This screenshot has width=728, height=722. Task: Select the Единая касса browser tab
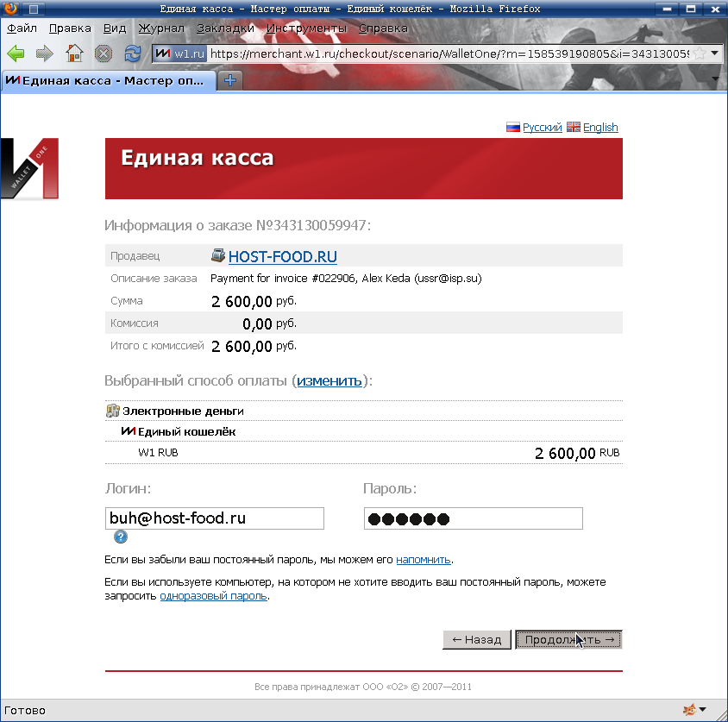[x=109, y=81]
